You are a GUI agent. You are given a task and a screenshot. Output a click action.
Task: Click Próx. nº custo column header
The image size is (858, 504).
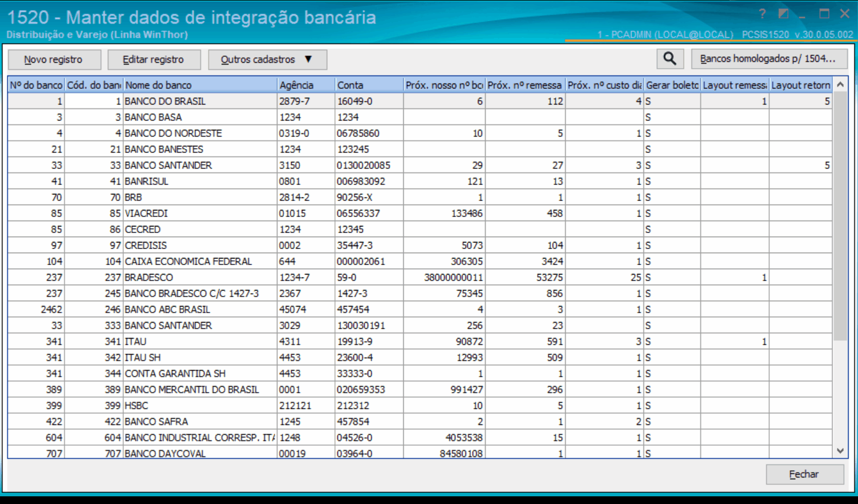pos(605,85)
